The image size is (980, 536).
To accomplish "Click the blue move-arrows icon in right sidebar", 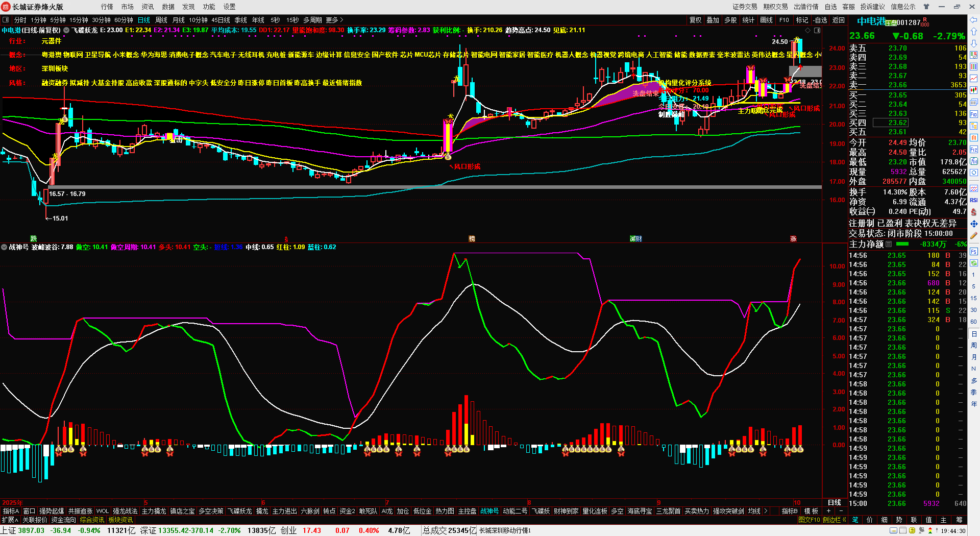I will coord(974,224).
